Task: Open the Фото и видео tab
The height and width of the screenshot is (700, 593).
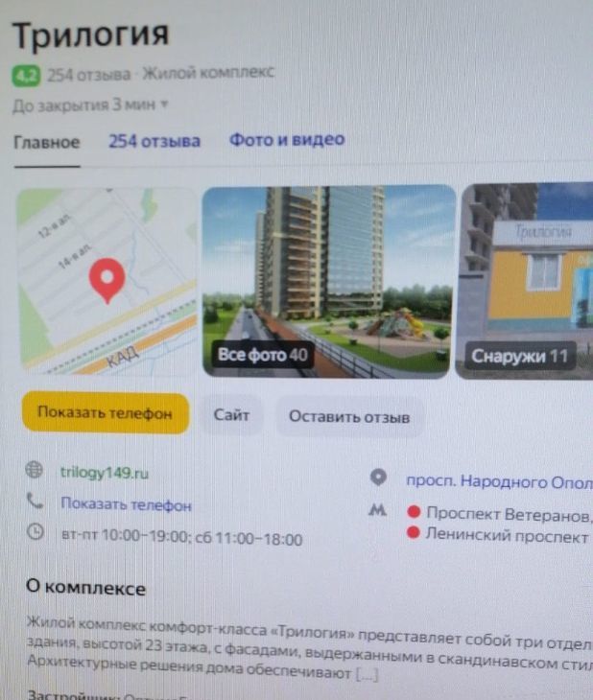Action: click(x=287, y=140)
